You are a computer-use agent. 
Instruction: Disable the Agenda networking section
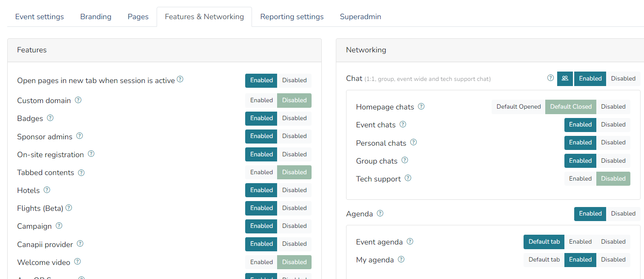pyautogui.click(x=623, y=214)
